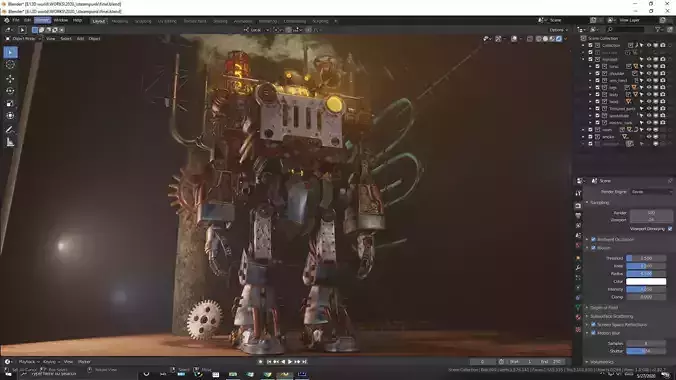The width and height of the screenshot is (676, 380).
Task: Open the viewport Options dropdown
Action: [558, 30]
